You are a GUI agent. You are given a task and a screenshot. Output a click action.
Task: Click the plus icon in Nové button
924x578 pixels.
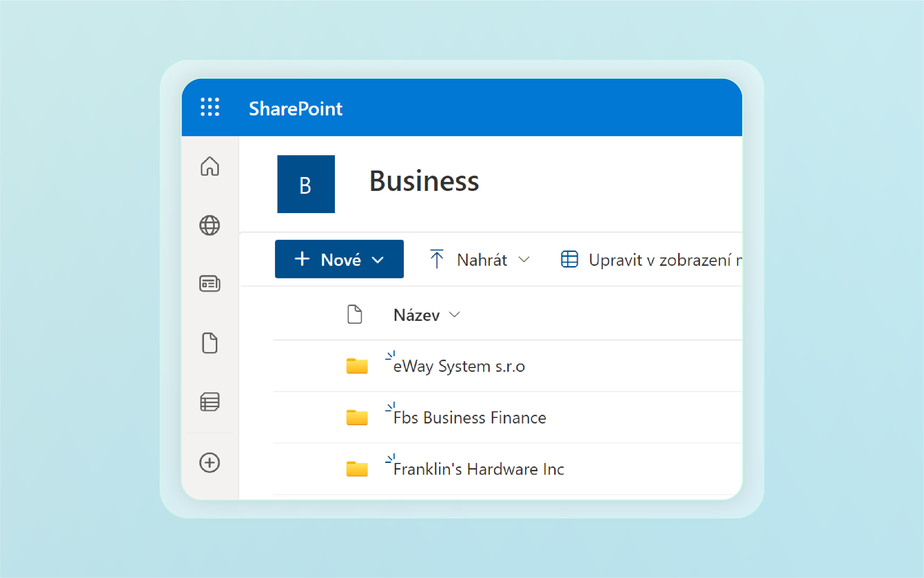pyautogui.click(x=302, y=259)
